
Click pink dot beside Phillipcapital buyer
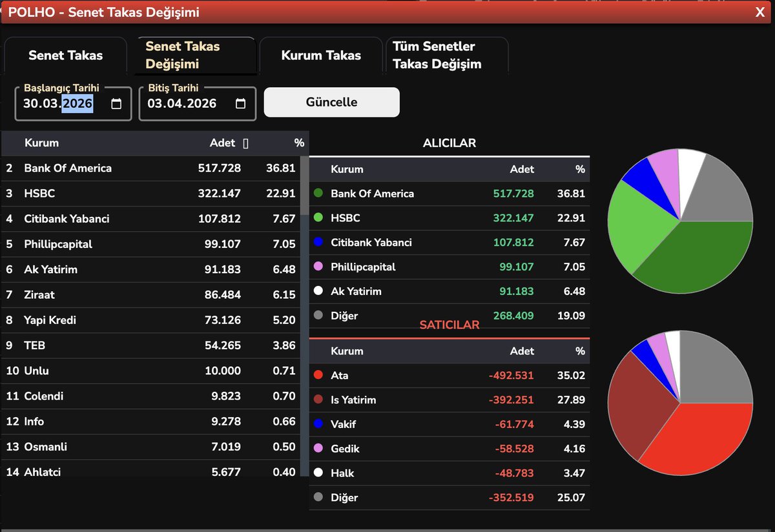point(318,267)
